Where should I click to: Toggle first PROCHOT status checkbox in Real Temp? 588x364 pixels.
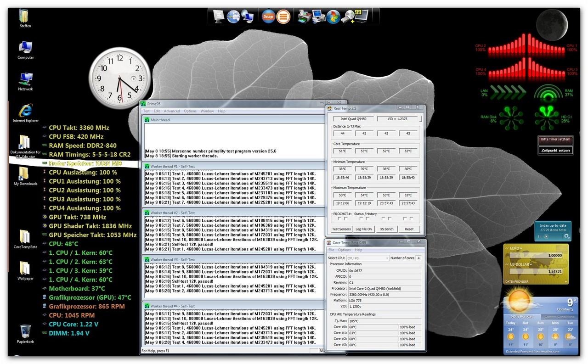click(x=339, y=218)
